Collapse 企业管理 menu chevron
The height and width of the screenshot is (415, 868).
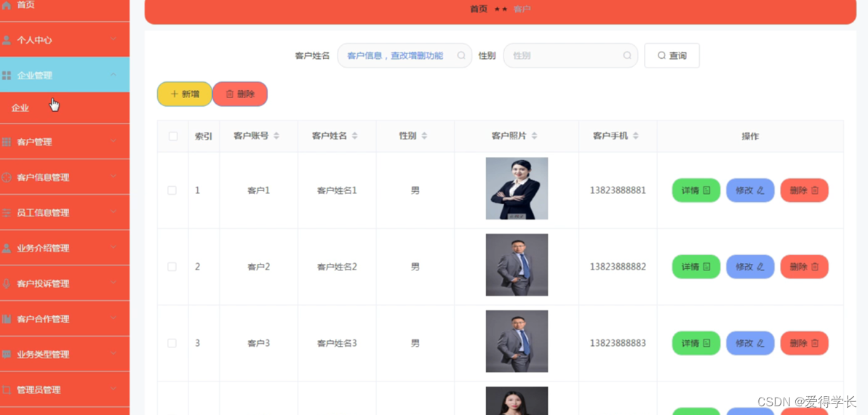[x=114, y=75]
